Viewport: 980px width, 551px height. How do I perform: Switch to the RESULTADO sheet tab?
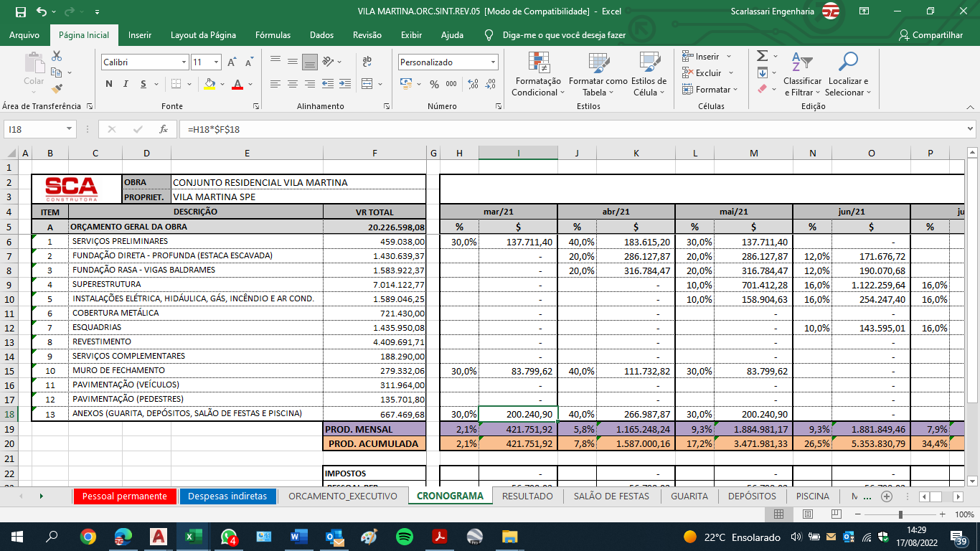(x=527, y=496)
